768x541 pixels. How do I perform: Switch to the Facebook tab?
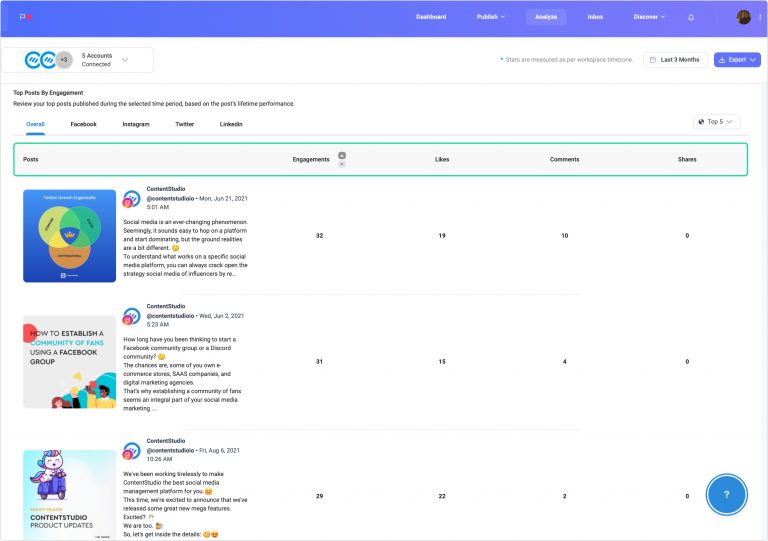(83, 124)
